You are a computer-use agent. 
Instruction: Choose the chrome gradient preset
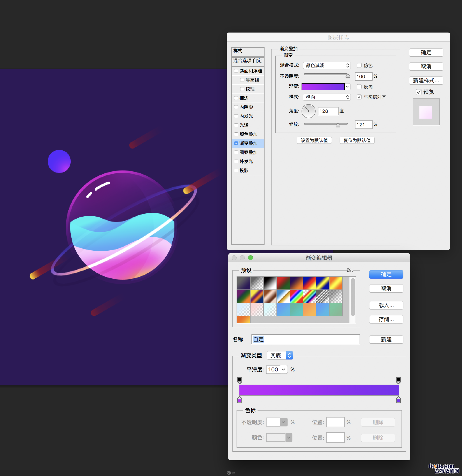[x=283, y=296]
